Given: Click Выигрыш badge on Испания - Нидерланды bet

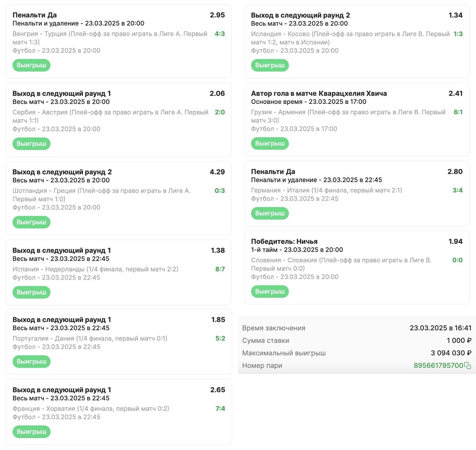Looking at the screenshot, I should [x=31, y=292].
